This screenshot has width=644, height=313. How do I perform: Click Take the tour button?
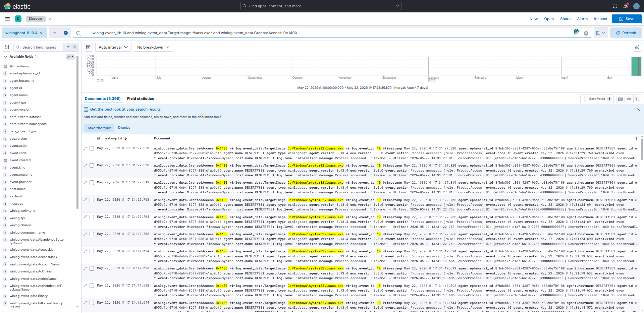99,128
